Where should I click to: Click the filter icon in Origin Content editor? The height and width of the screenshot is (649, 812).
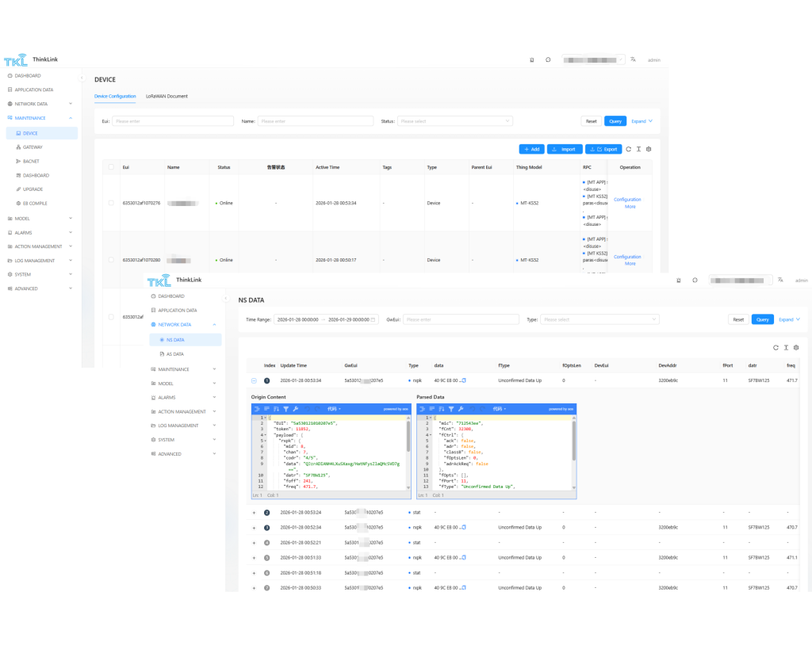click(285, 409)
